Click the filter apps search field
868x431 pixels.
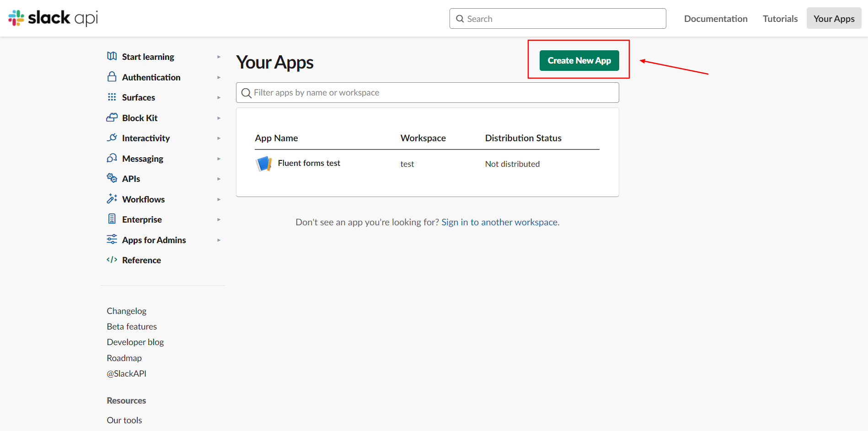tap(427, 92)
